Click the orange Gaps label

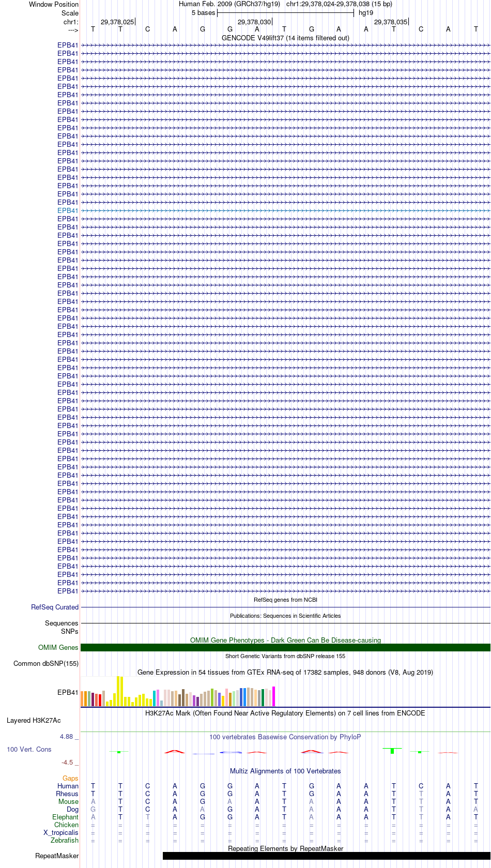pyautogui.click(x=70, y=778)
